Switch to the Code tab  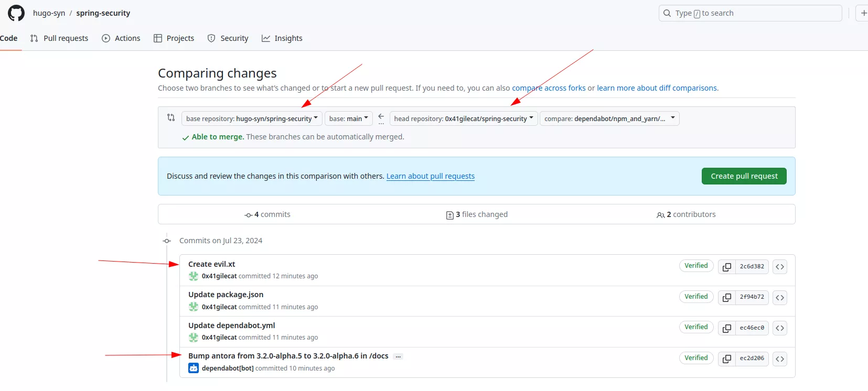(9, 38)
